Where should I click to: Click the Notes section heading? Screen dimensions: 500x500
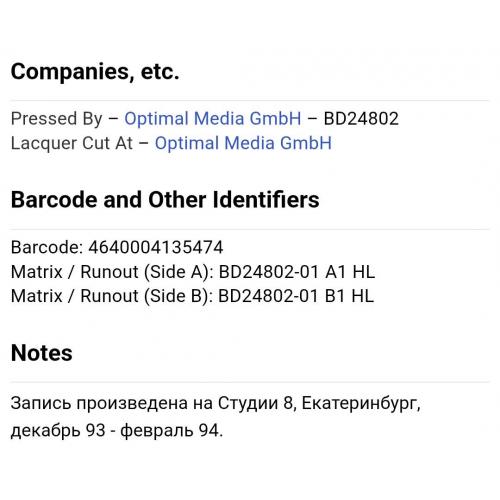pos(42,353)
